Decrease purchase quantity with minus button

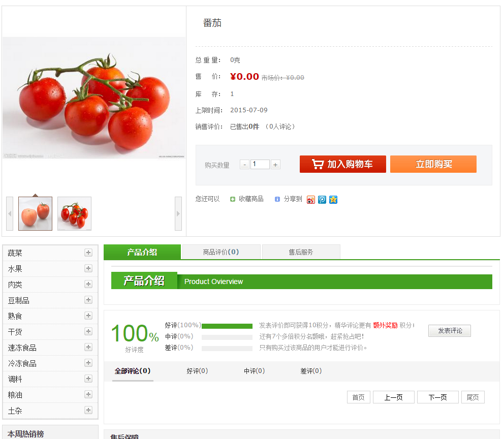[x=244, y=165]
